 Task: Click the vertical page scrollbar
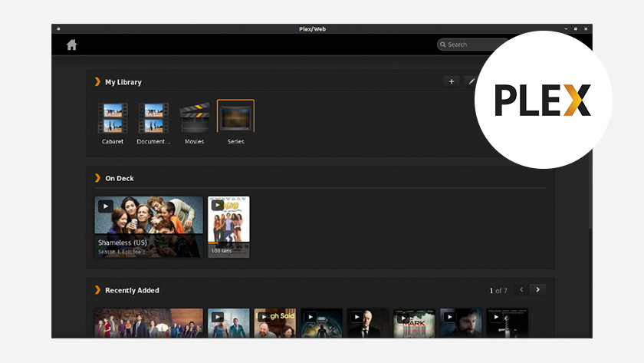590,189
